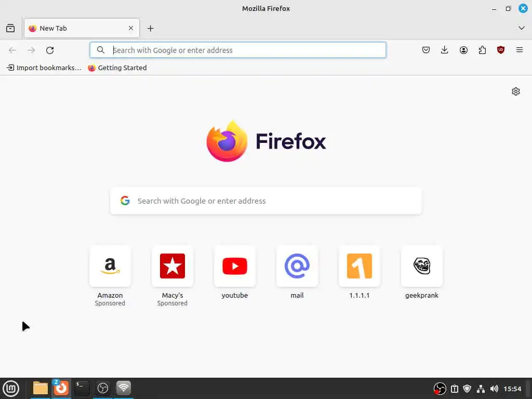The width and height of the screenshot is (532, 399).
Task: Open the Save to Pocket icon
Action: coord(426,50)
